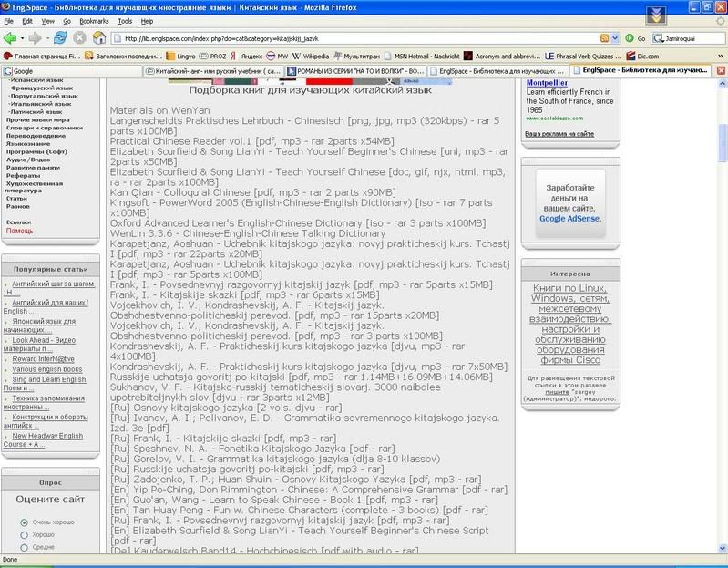728x568 pixels.
Task: Click the green Go button icon
Action: click(630, 38)
